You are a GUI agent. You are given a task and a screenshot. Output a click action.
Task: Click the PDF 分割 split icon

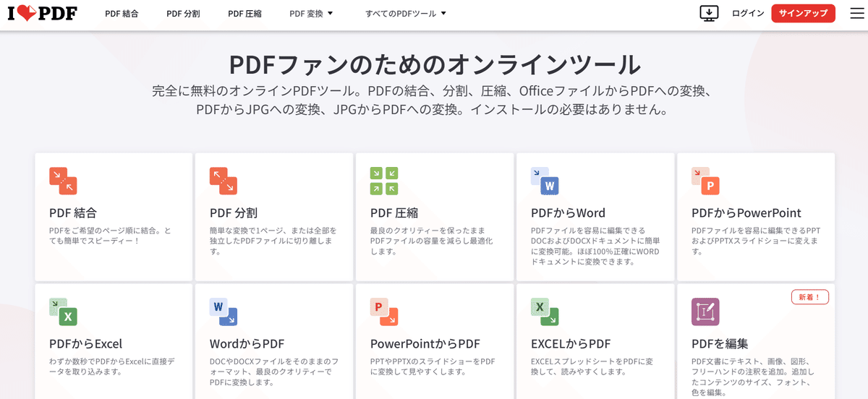point(224,181)
